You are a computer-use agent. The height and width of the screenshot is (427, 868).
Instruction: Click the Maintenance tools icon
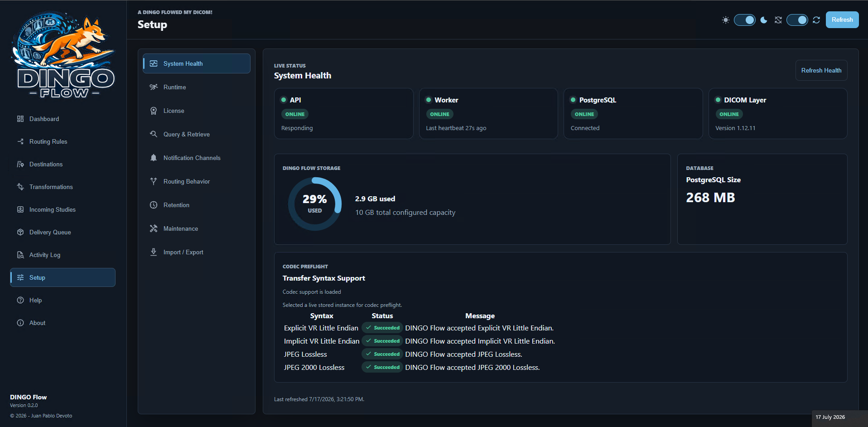point(154,228)
